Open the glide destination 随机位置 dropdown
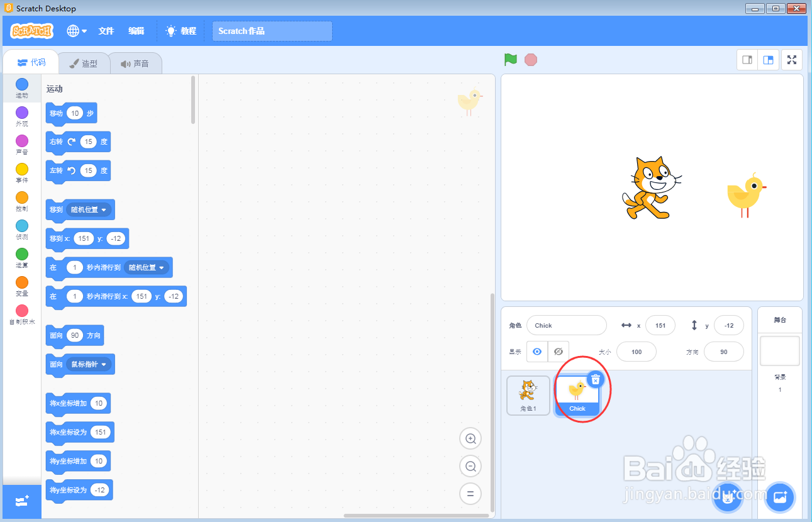The image size is (812, 522). (x=147, y=267)
